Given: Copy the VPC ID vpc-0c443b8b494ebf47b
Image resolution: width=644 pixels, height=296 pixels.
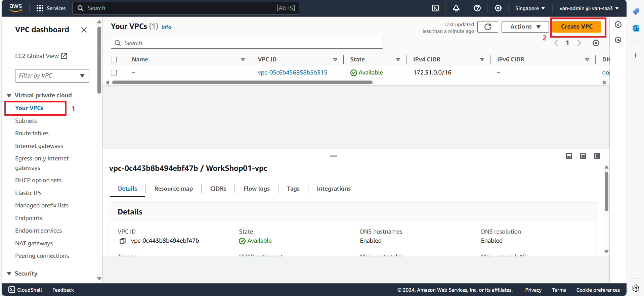Looking at the screenshot, I should click(123, 241).
